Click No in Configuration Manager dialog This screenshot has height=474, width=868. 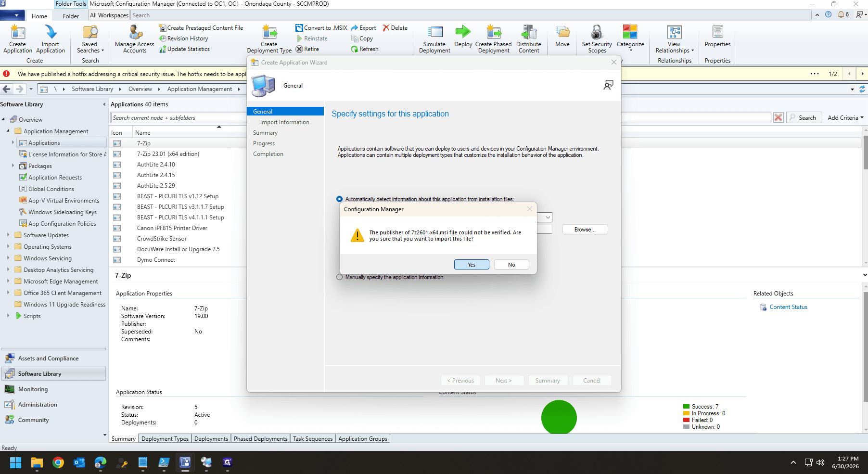(x=511, y=265)
